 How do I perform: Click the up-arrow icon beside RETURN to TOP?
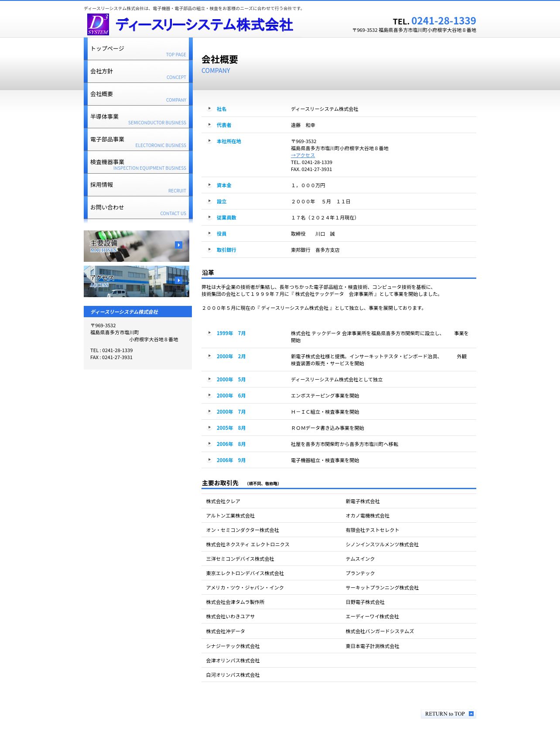click(471, 714)
